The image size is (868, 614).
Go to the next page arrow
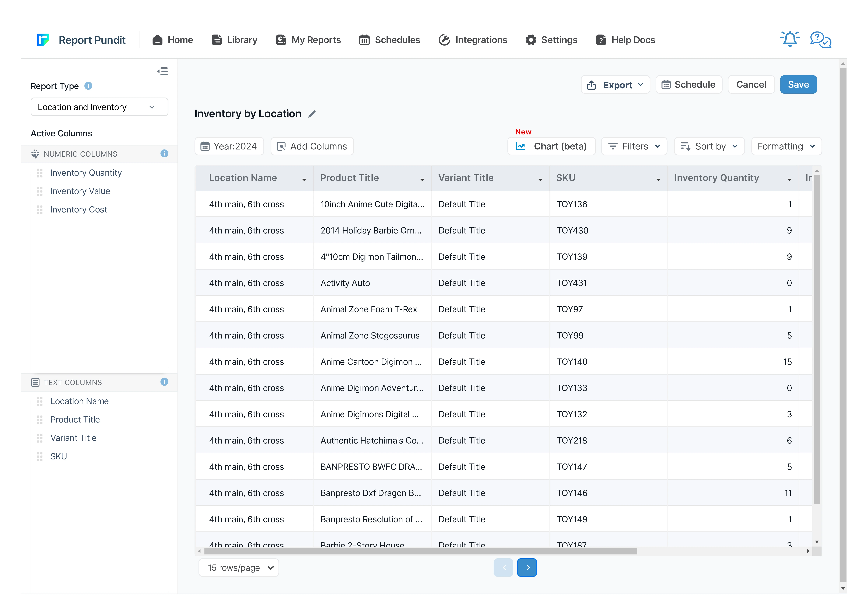tap(527, 567)
